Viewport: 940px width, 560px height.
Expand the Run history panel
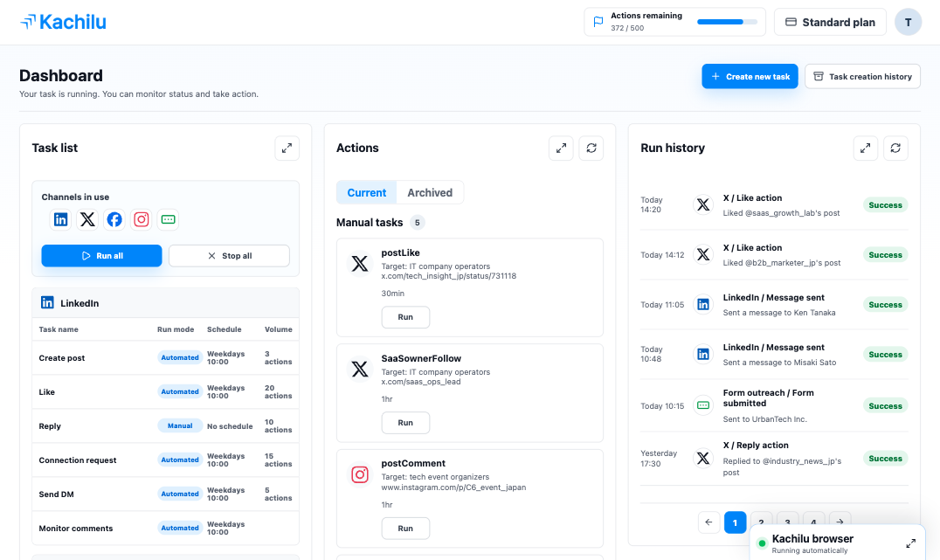[x=865, y=149]
